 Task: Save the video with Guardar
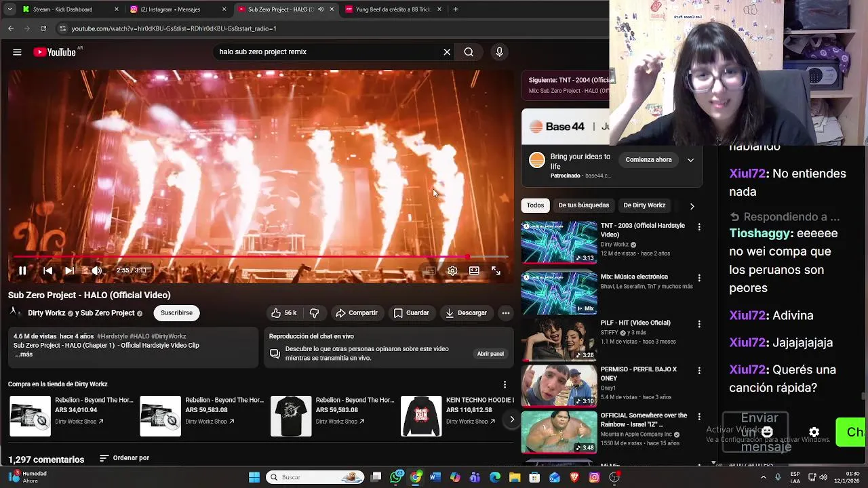pos(412,313)
